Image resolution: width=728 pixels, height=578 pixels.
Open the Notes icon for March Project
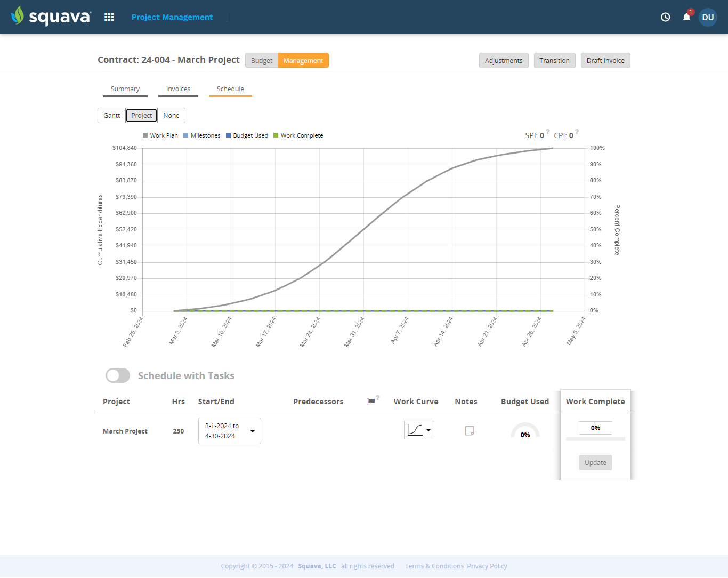coord(469,430)
